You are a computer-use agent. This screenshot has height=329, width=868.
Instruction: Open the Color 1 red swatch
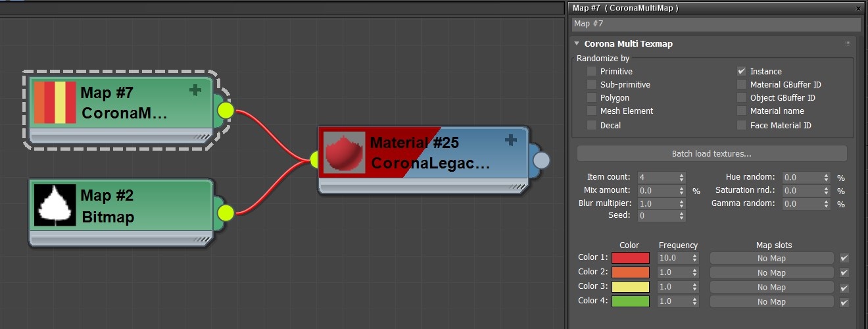(631, 258)
